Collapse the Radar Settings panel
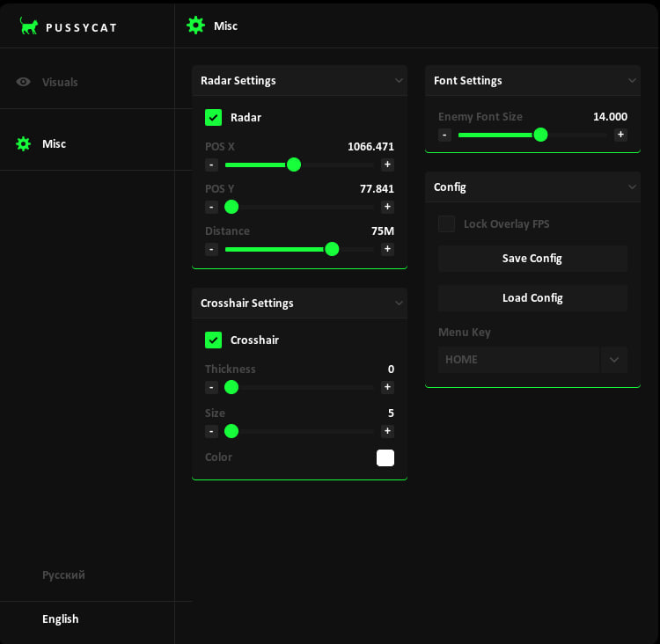This screenshot has width=660, height=644. (399, 81)
